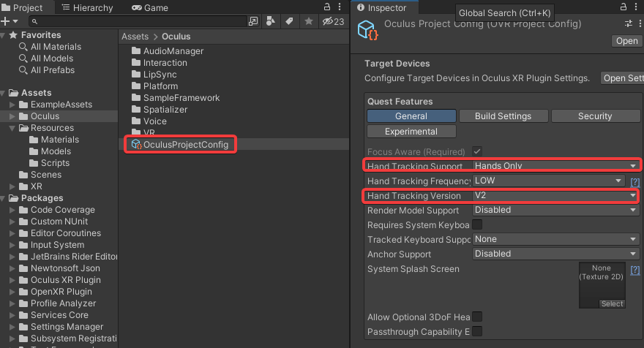Collapse the Assets tree arrow
644x348 pixels.
pos(3,93)
